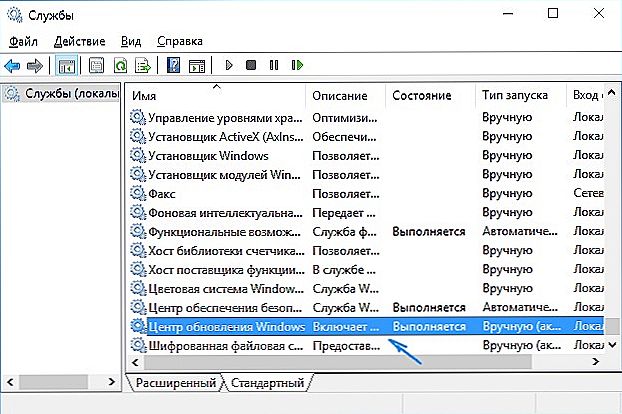622x414 pixels.
Task: Open the Help toolbar icon
Action: [173, 65]
